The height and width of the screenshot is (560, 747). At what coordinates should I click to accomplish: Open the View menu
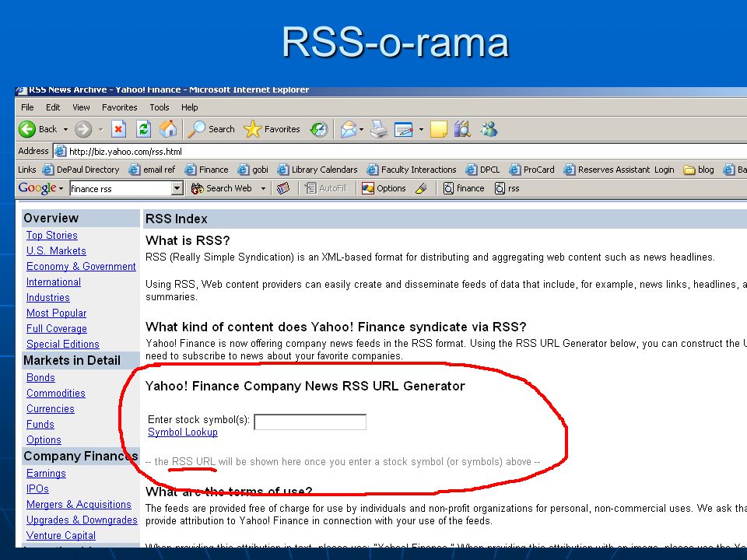pyautogui.click(x=81, y=107)
